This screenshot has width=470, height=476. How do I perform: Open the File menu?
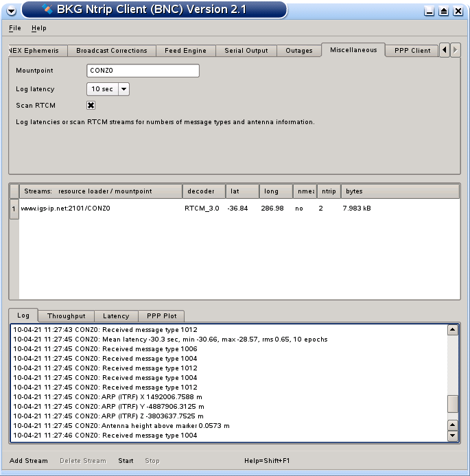(15, 28)
